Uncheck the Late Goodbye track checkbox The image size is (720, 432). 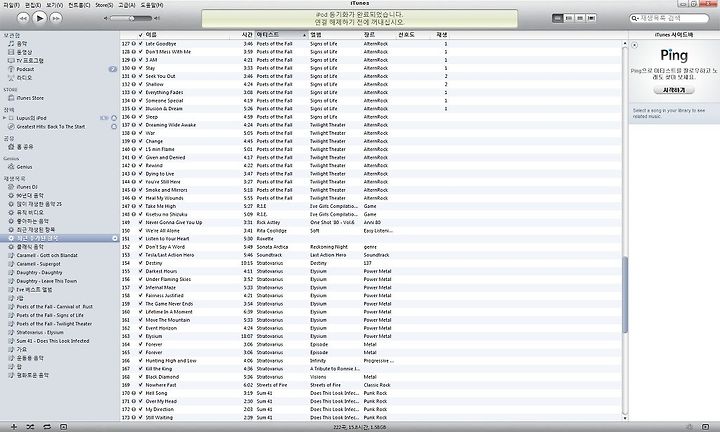141,44
